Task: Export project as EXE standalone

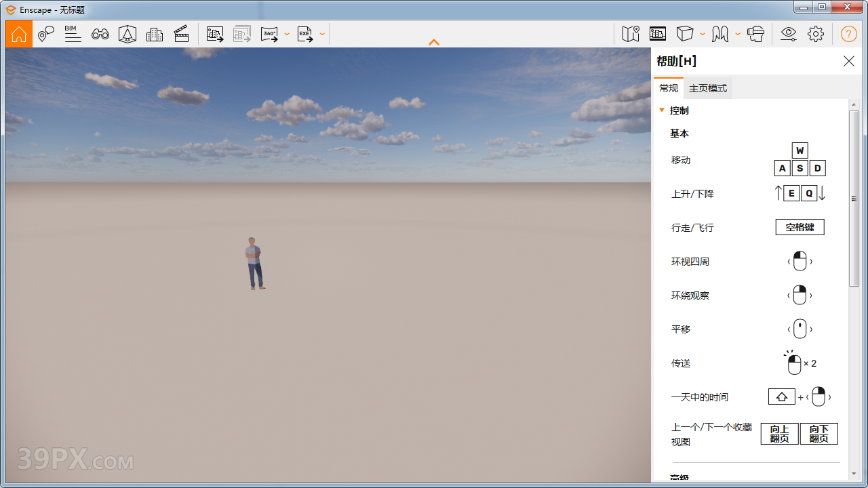Action: point(304,34)
